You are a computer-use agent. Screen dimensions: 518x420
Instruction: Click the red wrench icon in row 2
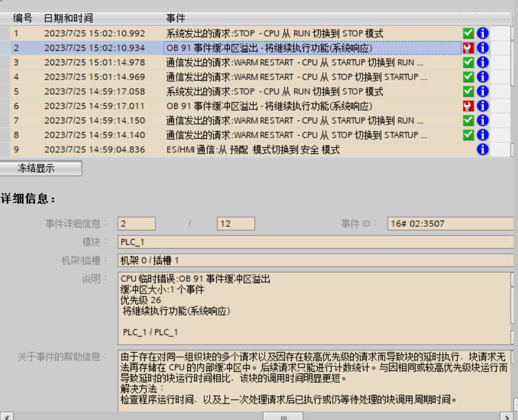click(x=468, y=48)
